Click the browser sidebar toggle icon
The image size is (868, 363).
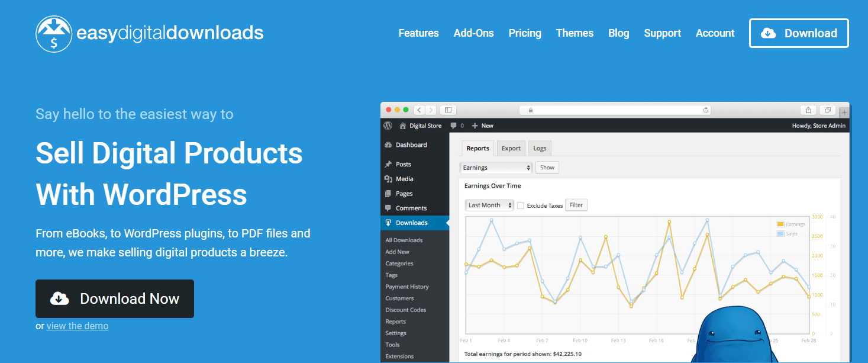click(x=448, y=110)
